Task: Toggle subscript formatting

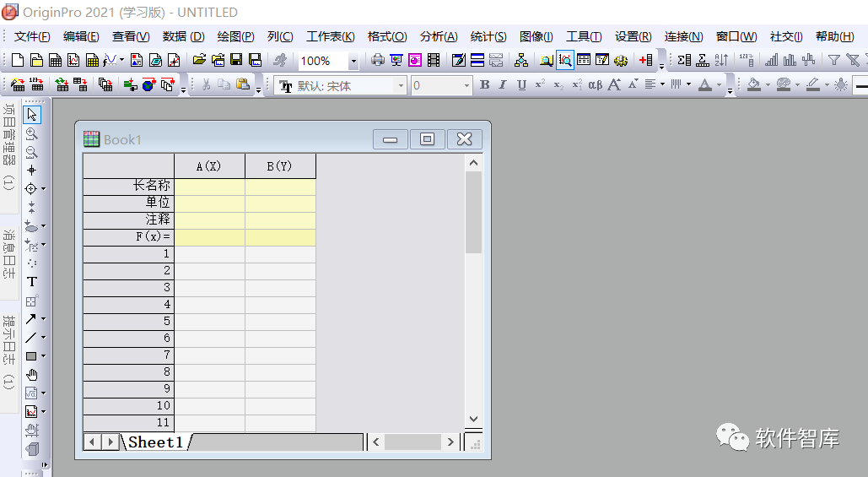Action: coord(558,84)
